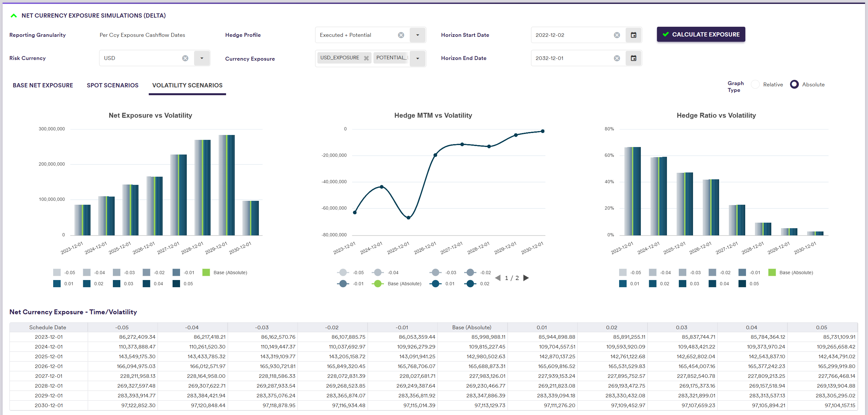868x415 pixels.
Task: Expand the Currency Exposure dropdown
Action: click(x=417, y=58)
